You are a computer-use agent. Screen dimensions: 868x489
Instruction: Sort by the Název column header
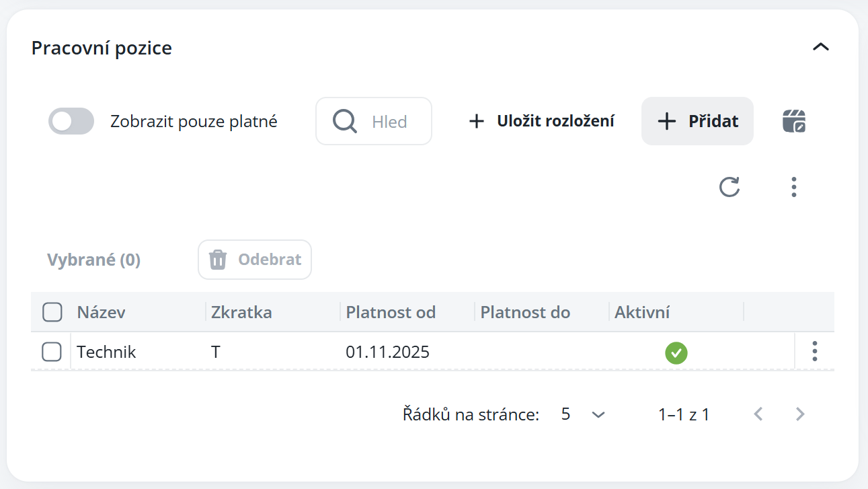(101, 312)
